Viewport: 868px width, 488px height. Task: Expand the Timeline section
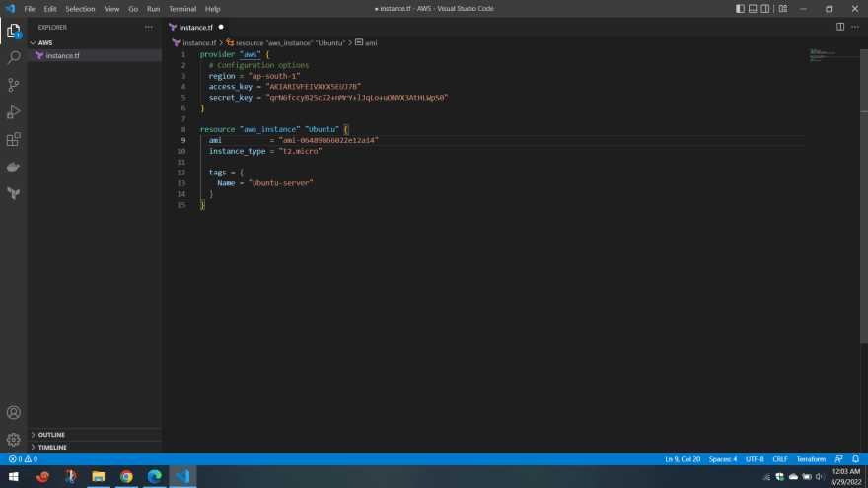point(95,447)
